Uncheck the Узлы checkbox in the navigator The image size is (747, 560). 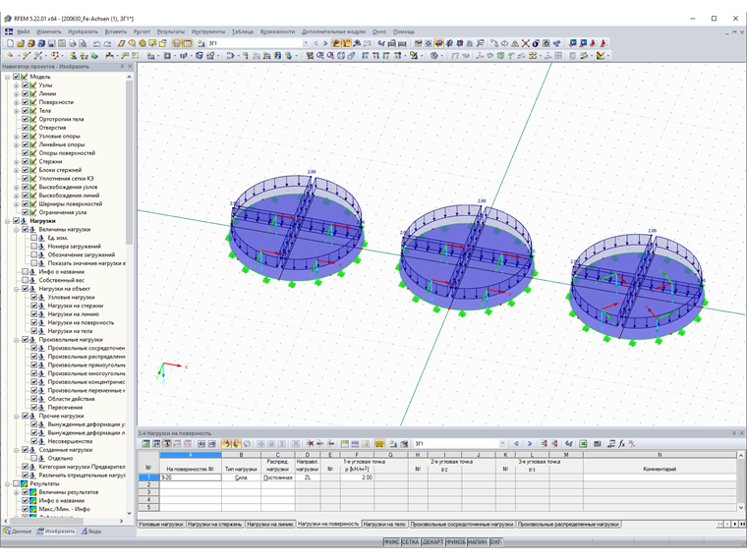pyautogui.click(x=26, y=85)
